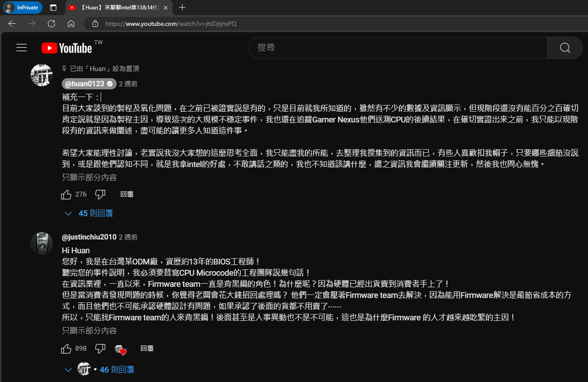Open a new browser tab
Screen dimensions: 588x382
[x=182, y=8]
